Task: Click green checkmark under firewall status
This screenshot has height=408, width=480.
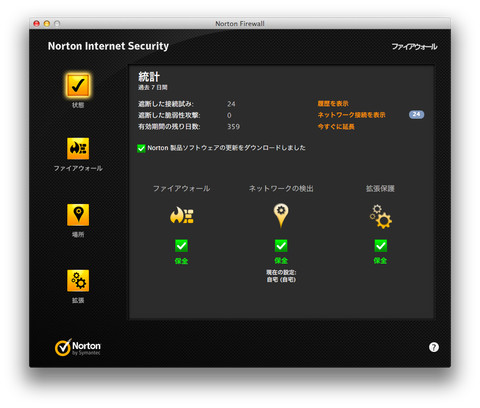Action: point(181,246)
